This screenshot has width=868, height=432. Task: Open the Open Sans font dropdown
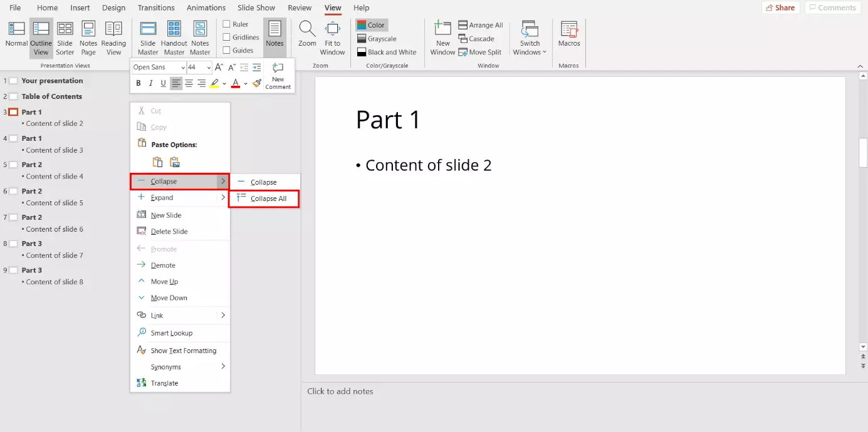(x=183, y=68)
